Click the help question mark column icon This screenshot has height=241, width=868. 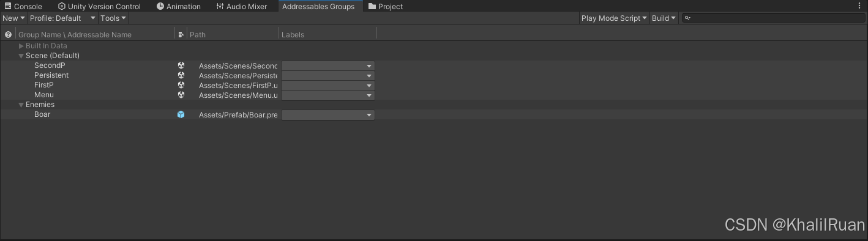click(x=8, y=35)
